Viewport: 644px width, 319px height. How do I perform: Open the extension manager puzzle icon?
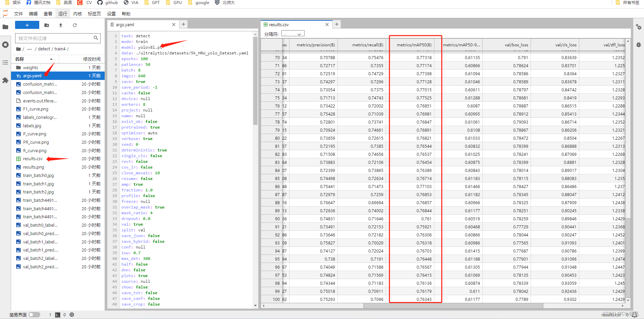[5, 80]
